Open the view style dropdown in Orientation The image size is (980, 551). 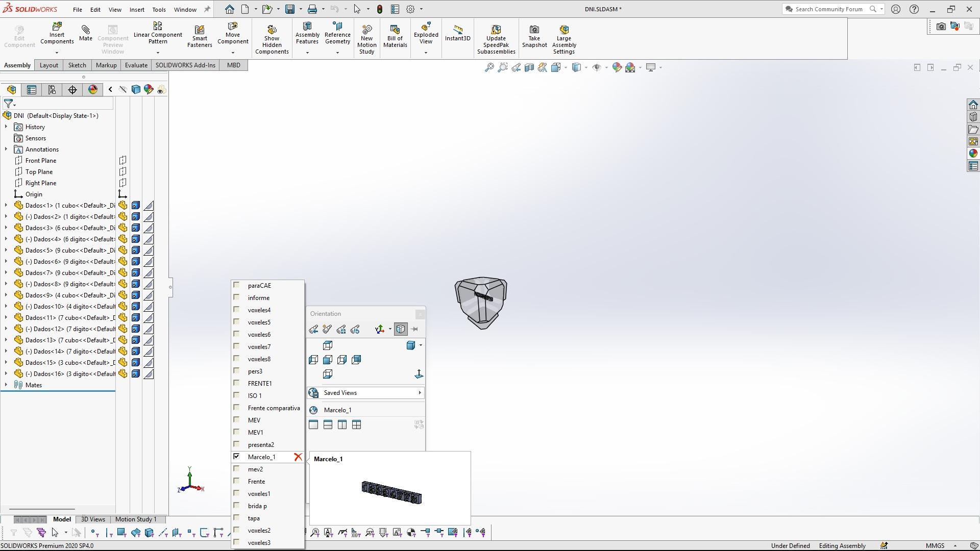[421, 346]
